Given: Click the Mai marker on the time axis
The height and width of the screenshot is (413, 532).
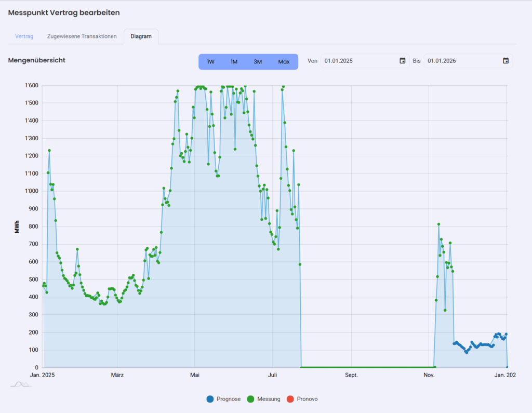Looking at the screenshot, I should [x=195, y=375].
